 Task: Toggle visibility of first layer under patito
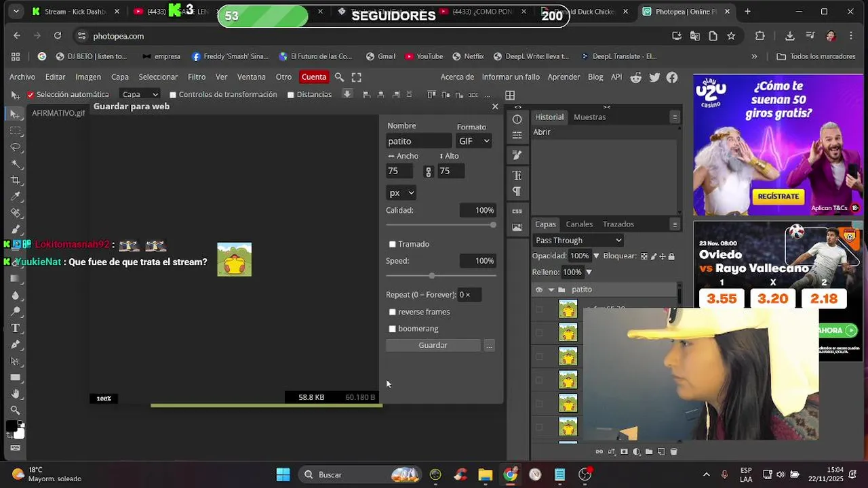tap(539, 310)
